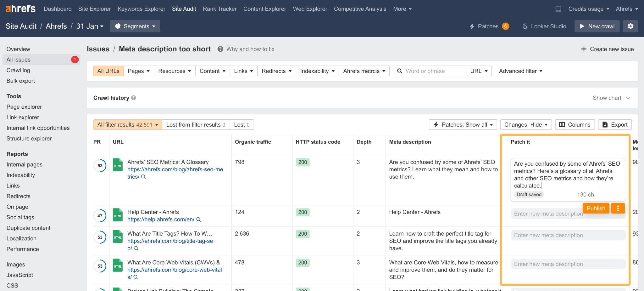The image size is (644, 291).
Task: Click the PR score ring for Core Web Vitals
Action: tap(100, 266)
